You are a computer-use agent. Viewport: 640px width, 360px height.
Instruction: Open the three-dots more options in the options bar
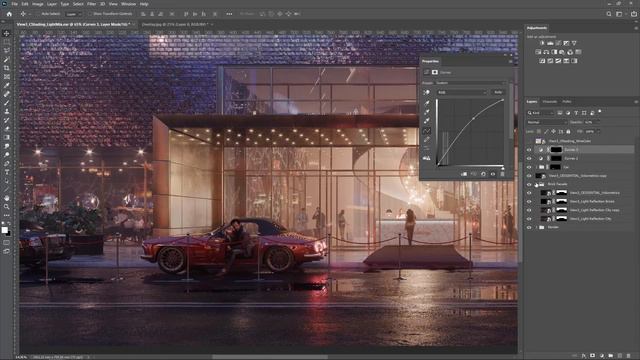(229, 14)
